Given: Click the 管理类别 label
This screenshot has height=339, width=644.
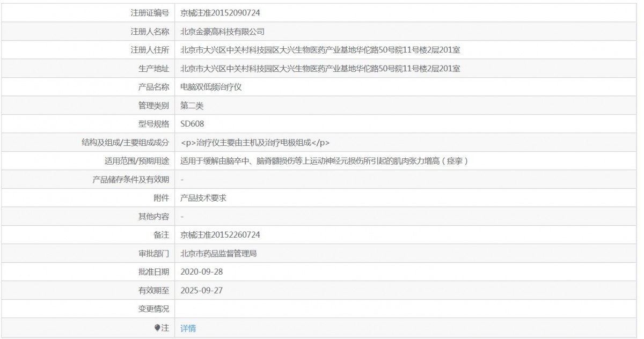Looking at the screenshot, I should click(153, 105).
